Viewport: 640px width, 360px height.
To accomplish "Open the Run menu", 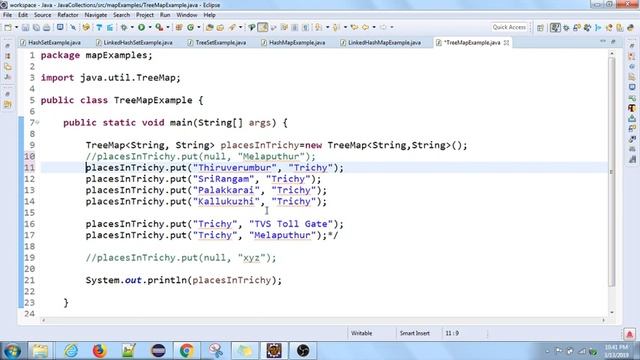I will click(165, 15).
